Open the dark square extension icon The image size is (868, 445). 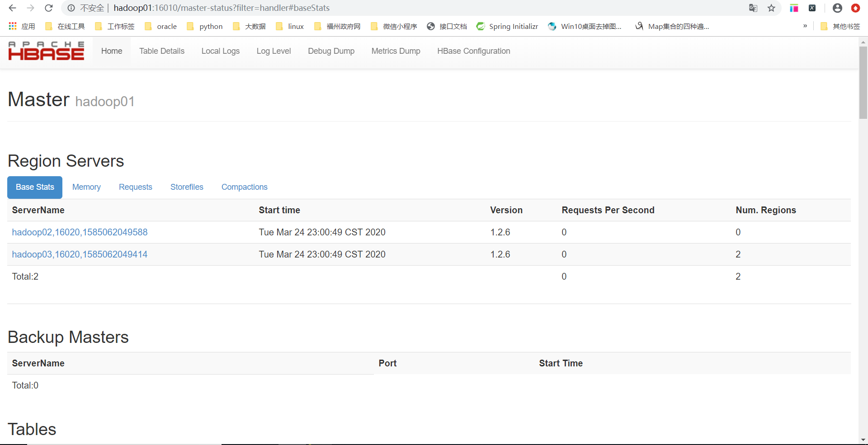tap(812, 8)
